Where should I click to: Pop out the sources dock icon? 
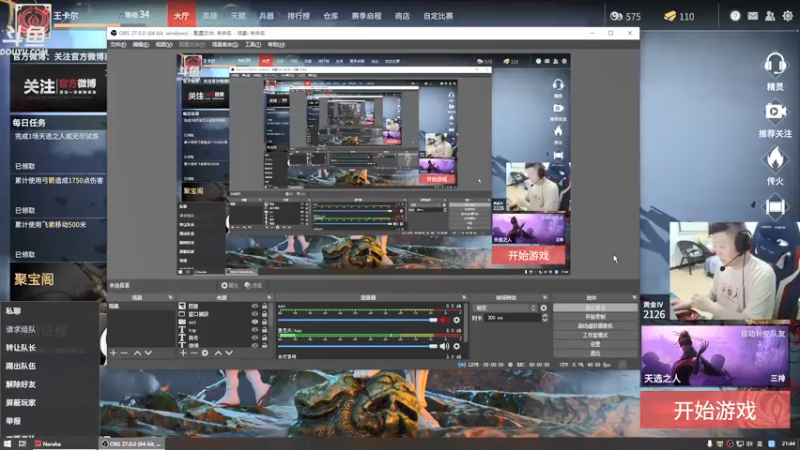pyautogui.click(x=269, y=297)
